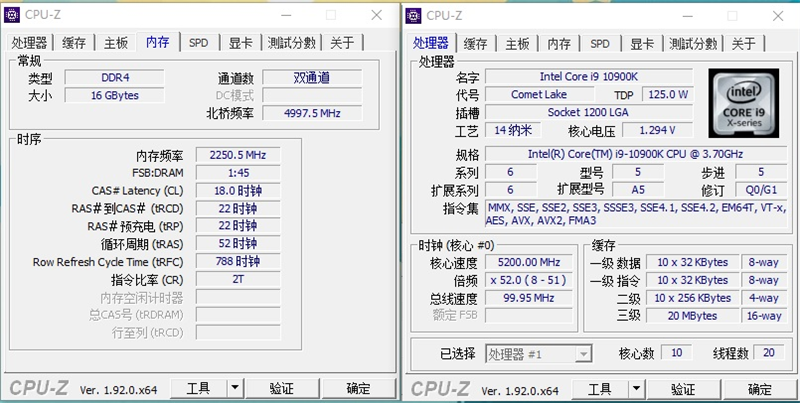Image resolution: width=800 pixels, height=403 pixels.
Task: Click 确定 button in left window
Action: point(358,389)
